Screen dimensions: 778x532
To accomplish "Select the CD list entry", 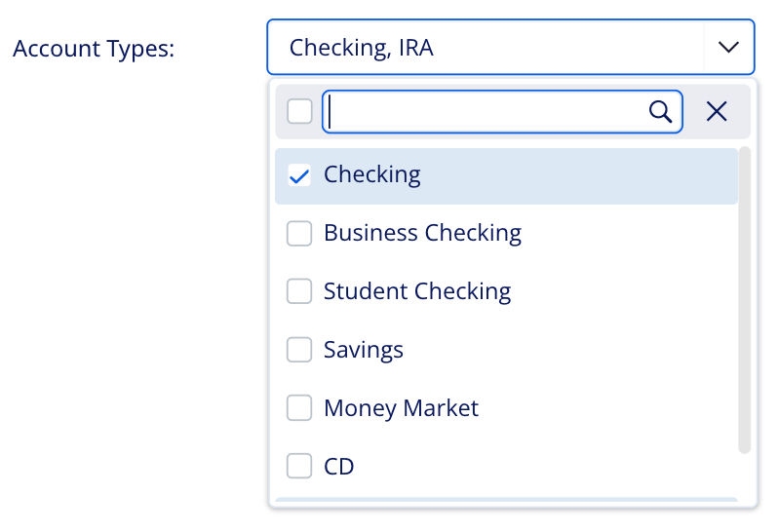I will pyautogui.click(x=339, y=467).
